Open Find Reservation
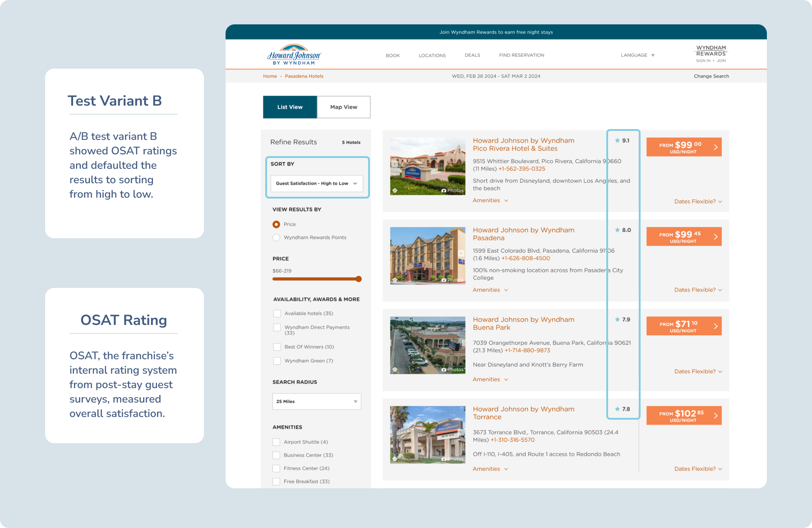This screenshot has height=528, width=812. point(521,55)
